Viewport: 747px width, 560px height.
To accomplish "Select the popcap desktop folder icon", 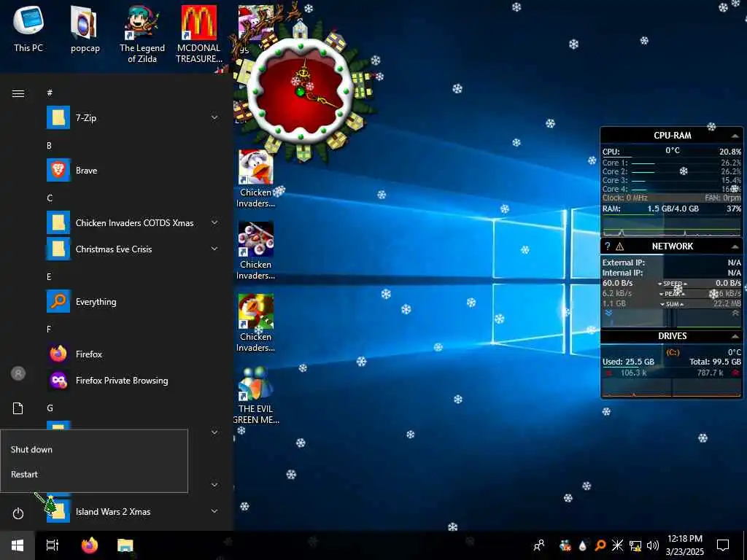I will [x=85, y=28].
